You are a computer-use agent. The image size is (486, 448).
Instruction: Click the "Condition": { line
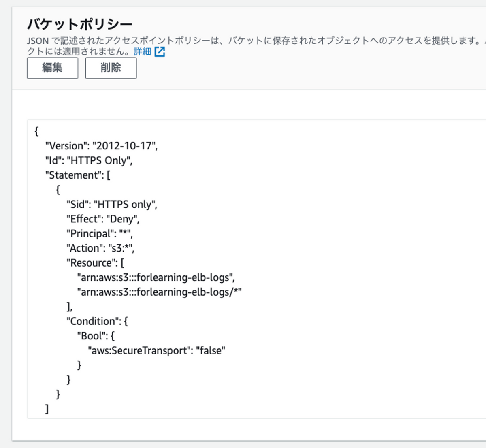[97, 321]
